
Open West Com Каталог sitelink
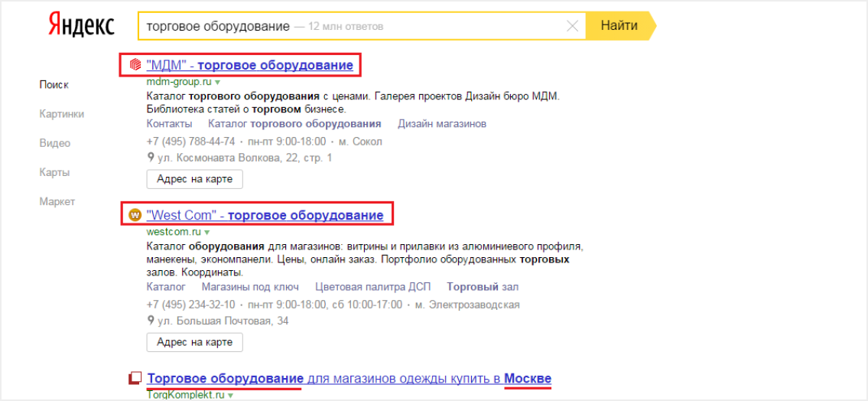point(166,287)
